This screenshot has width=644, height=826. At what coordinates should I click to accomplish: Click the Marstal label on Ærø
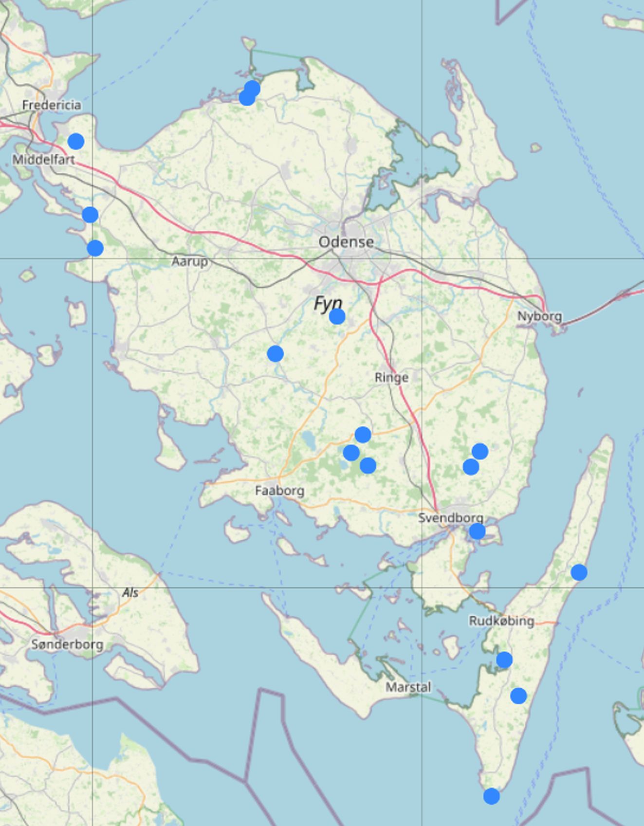tap(408, 687)
